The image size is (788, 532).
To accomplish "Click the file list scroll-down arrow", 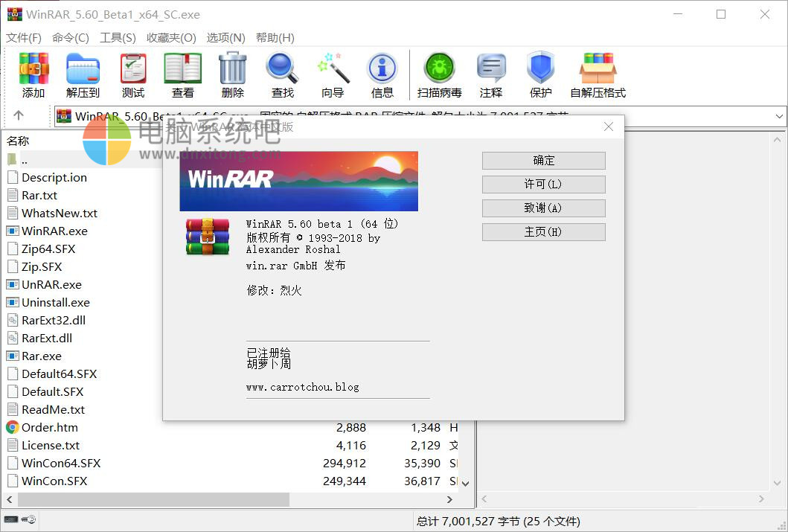I will pyautogui.click(x=465, y=484).
